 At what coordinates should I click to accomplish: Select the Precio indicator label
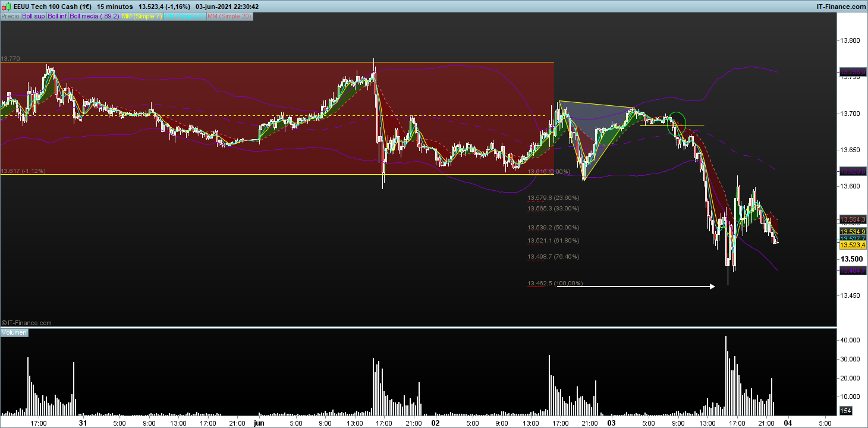[10, 17]
